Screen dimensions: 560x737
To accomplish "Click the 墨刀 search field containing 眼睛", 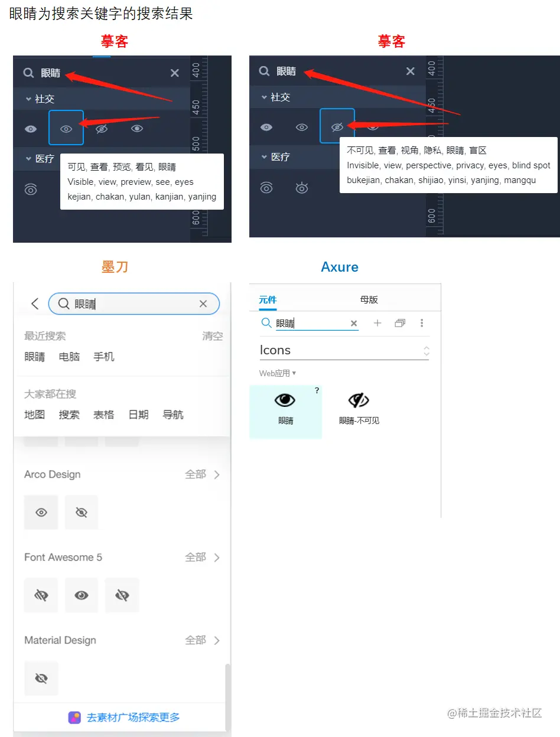I will point(134,304).
